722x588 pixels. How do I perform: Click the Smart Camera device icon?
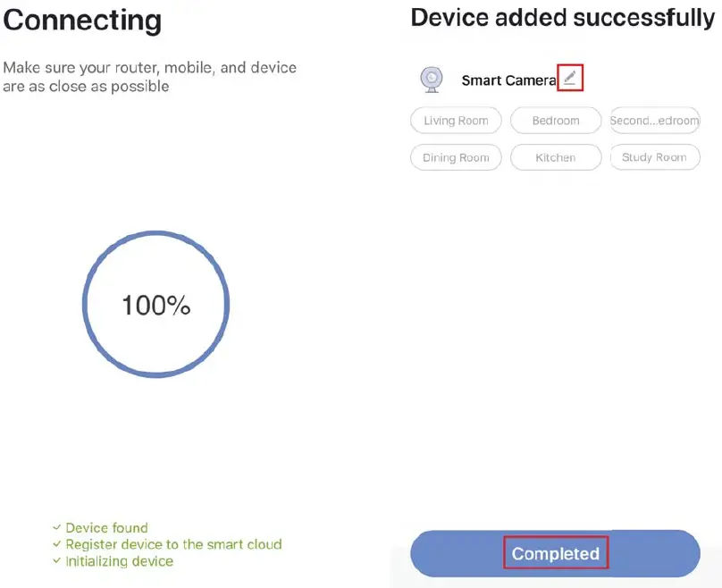tap(431, 80)
